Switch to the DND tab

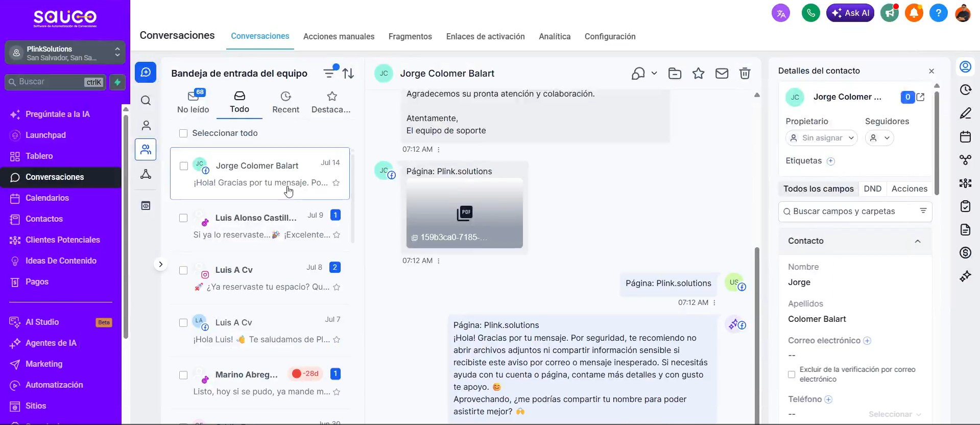872,189
